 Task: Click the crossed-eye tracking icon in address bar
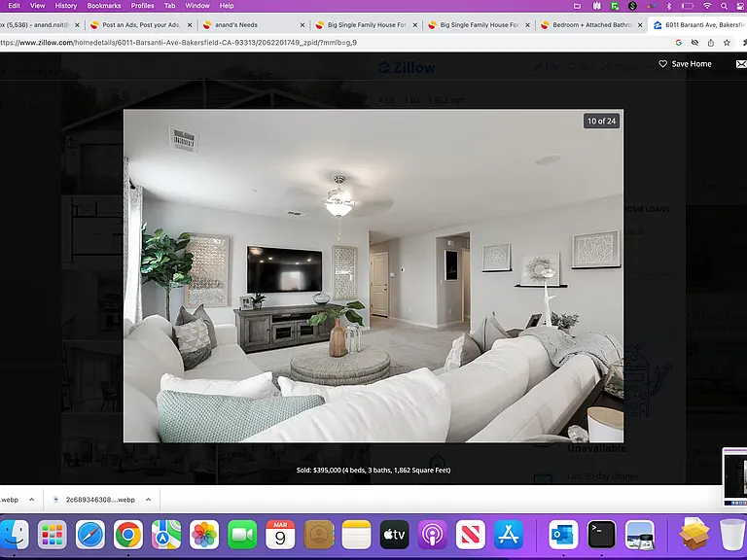[x=694, y=43]
